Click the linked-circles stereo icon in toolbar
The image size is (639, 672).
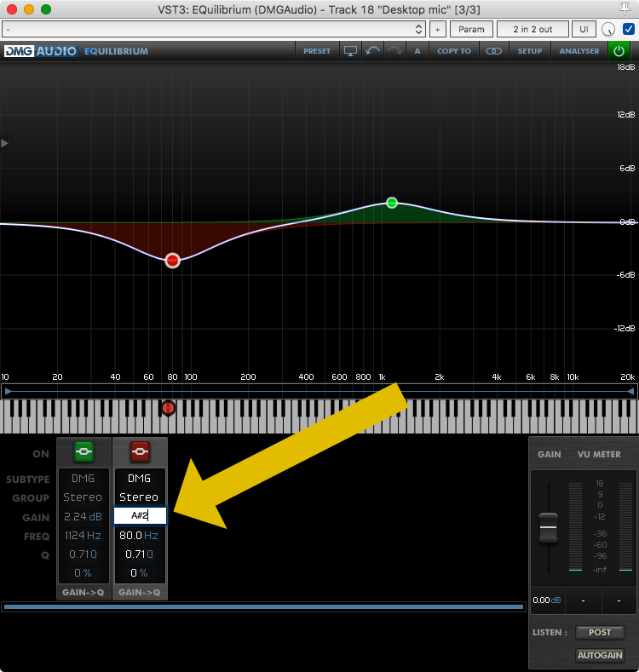tap(493, 51)
